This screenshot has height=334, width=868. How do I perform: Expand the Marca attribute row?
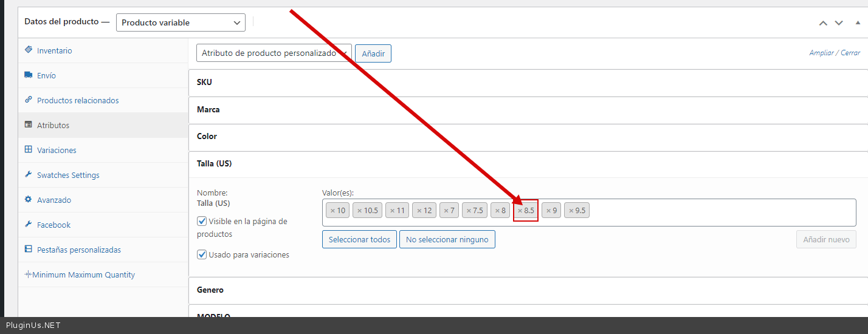[x=528, y=110]
